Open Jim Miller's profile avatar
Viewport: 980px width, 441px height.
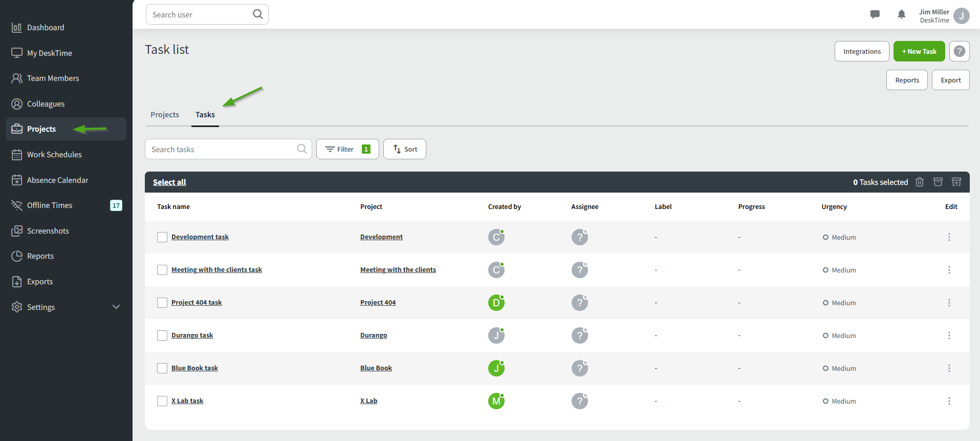962,16
